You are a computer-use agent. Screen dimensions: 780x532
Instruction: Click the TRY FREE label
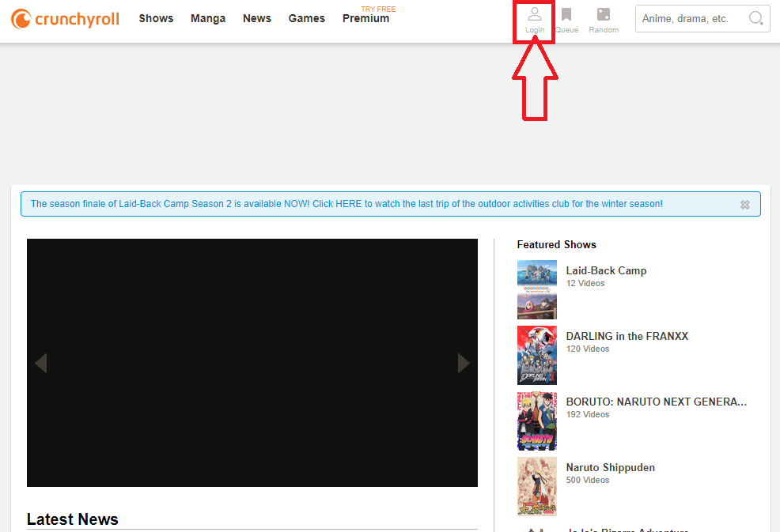click(379, 9)
